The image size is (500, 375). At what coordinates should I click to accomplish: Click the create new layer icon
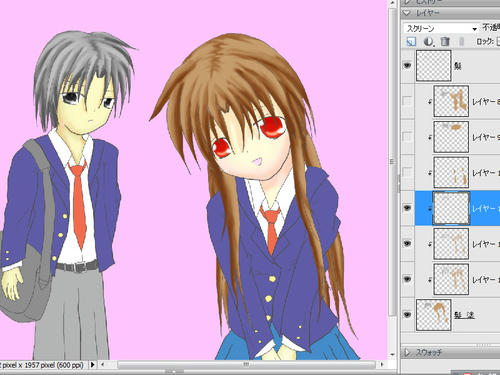411,41
